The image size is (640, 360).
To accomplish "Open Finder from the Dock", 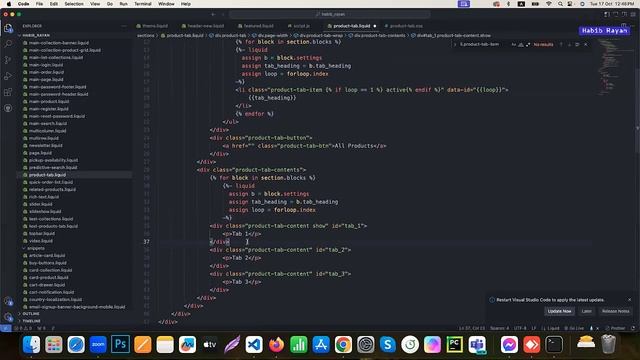I will click(31, 344).
